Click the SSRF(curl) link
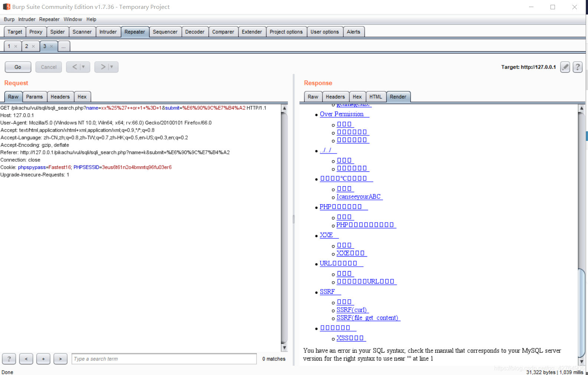 [352, 310]
